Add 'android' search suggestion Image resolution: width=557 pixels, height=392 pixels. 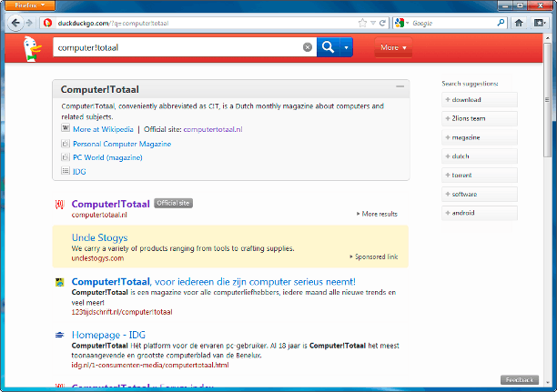tap(480, 213)
